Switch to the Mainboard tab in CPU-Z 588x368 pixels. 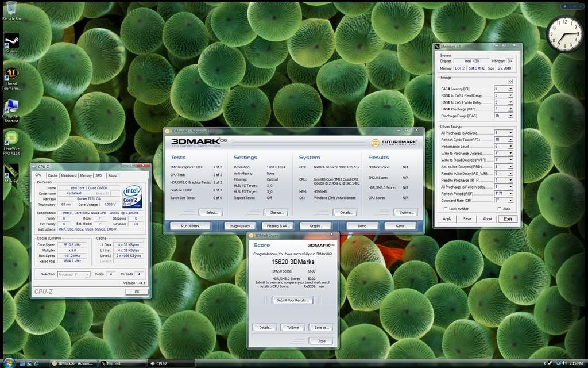(x=69, y=175)
